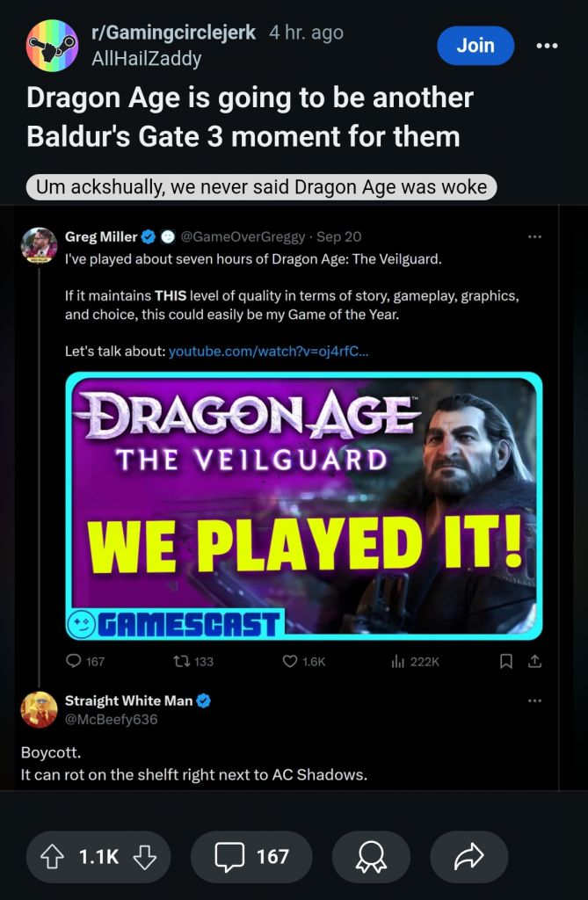Viewport: 588px width, 900px height.
Task: Tap the tweet's bookmark icon
Action: click(x=506, y=661)
